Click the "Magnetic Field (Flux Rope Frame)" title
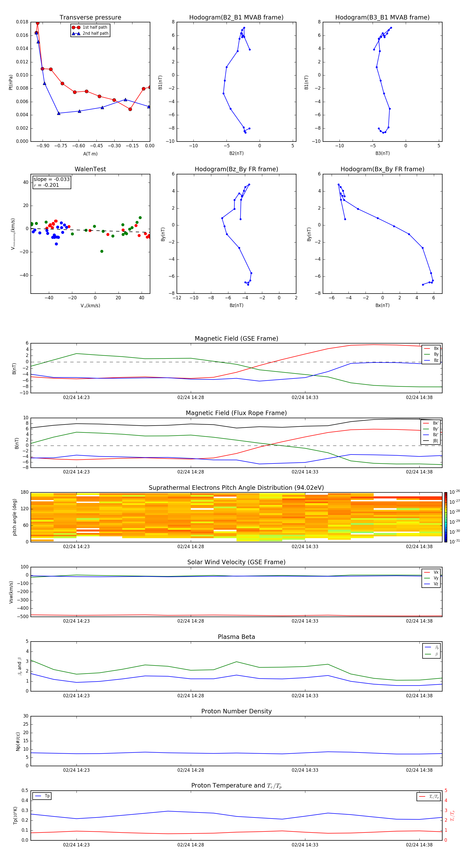The image size is (473, 868). [x=236, y=413]
